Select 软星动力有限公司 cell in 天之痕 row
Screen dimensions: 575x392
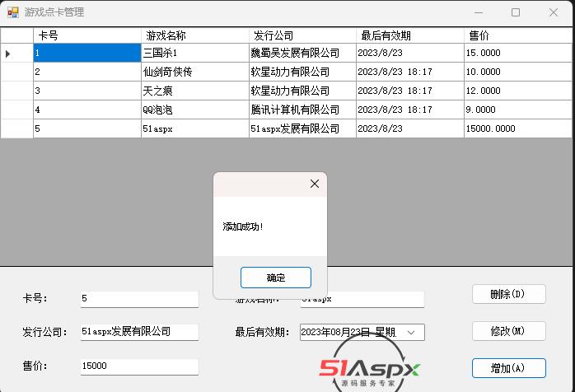coord(302,91)
